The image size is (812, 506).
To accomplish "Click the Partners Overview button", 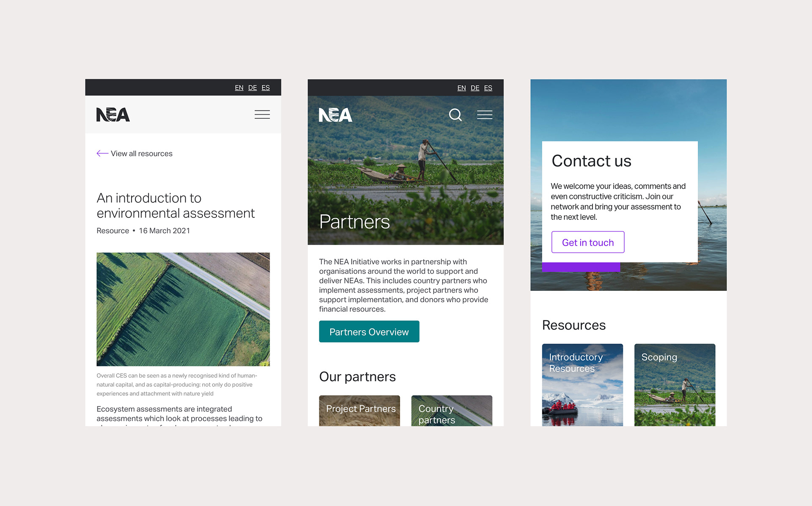I will (369, 331).
